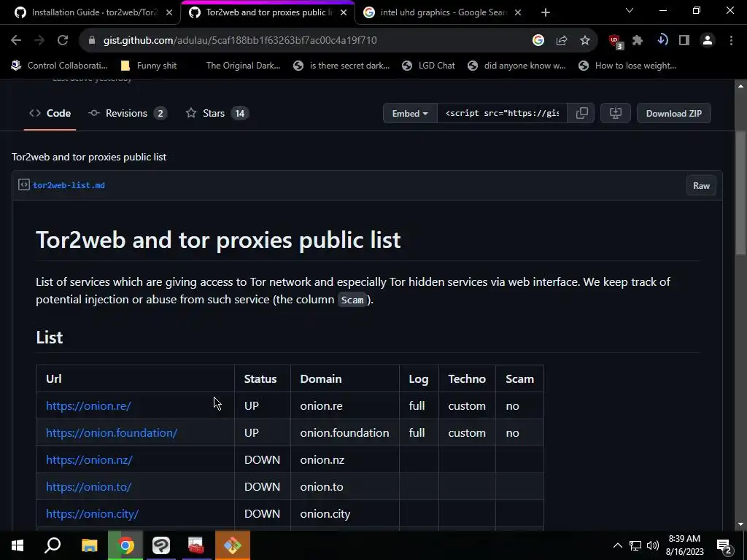Open the LGD Chat bookmark
Screen dimensions: 747x560
pos(428,66)
